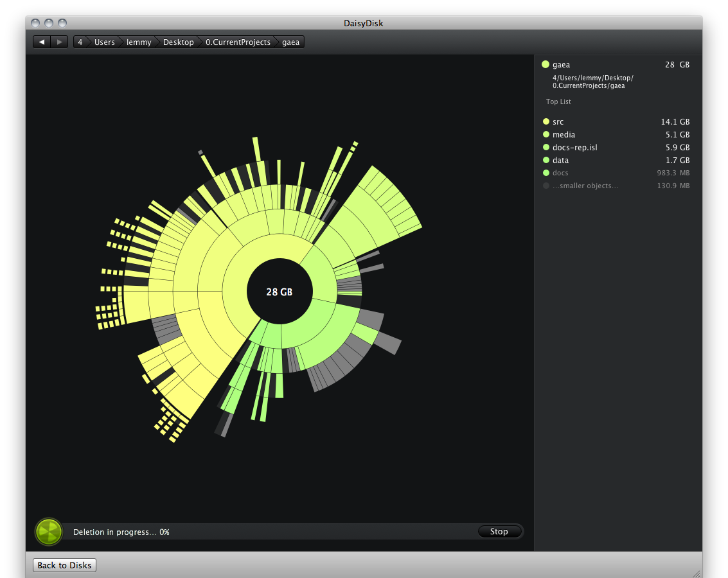Select the dot icon beside docs-rep.isl
This screenshot has height=578, width=728.
pyautogui.click(x=546, y=147)
